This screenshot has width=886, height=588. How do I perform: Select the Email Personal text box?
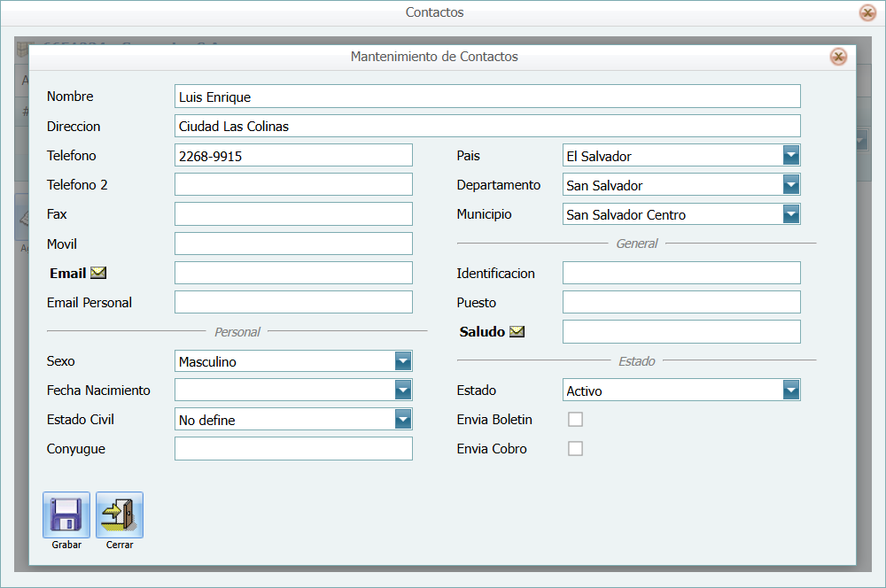click(x=293, y=303)
